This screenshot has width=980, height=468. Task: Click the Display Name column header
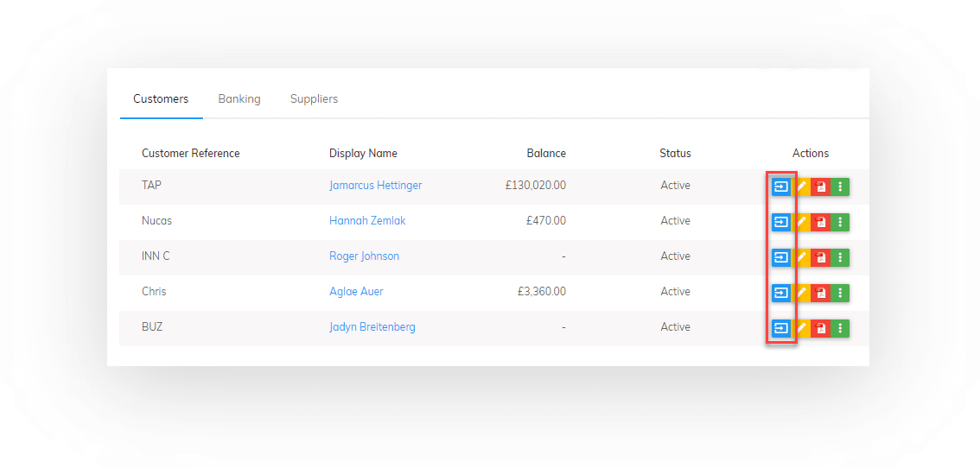(363, 153)
